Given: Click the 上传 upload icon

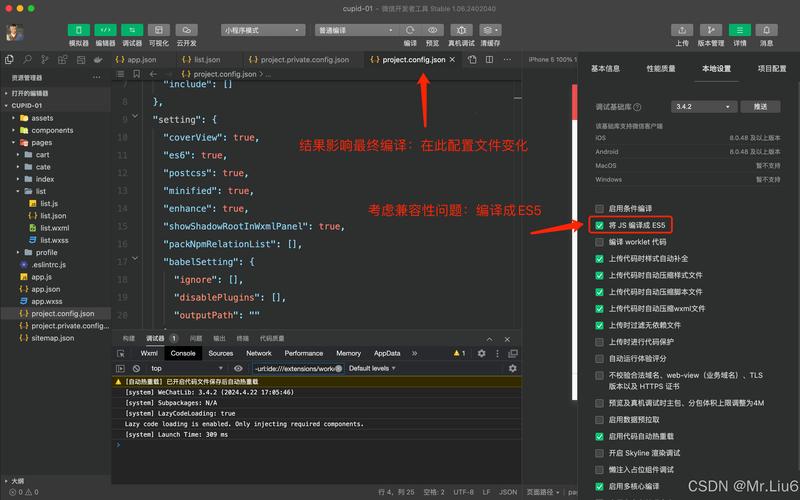Looking at the screenshot, I should point(682,30).
